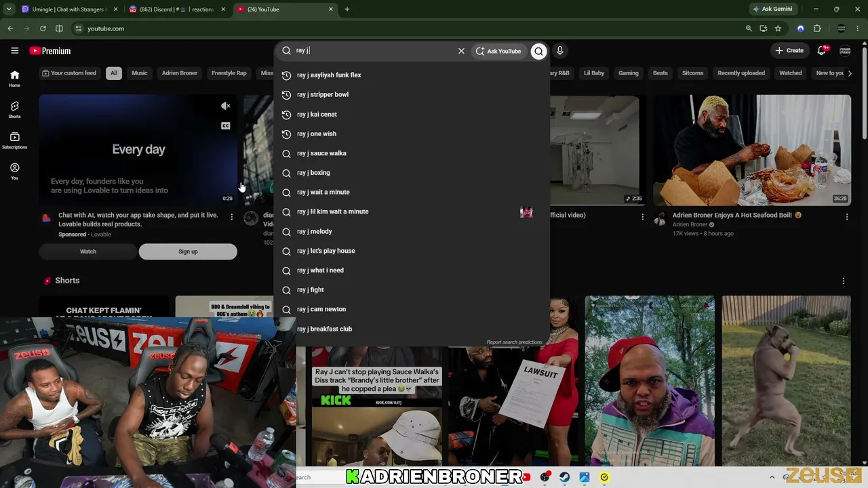Open more options for the Lovable ad

(x=232, y=217)
